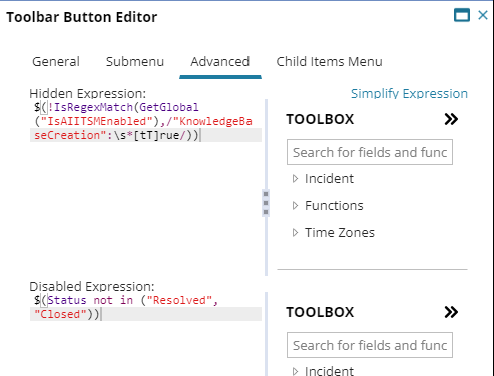This screenshot has height=376, width=494.
Task: Expand Incident arrow in Hidden Expression toolbox
Action: point(295,179)
